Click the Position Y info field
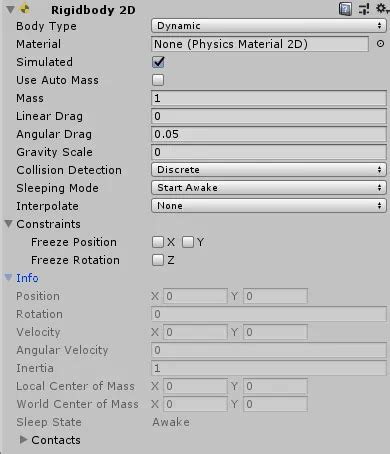This screenshot has width=390, height=454. tap(275, 296)
